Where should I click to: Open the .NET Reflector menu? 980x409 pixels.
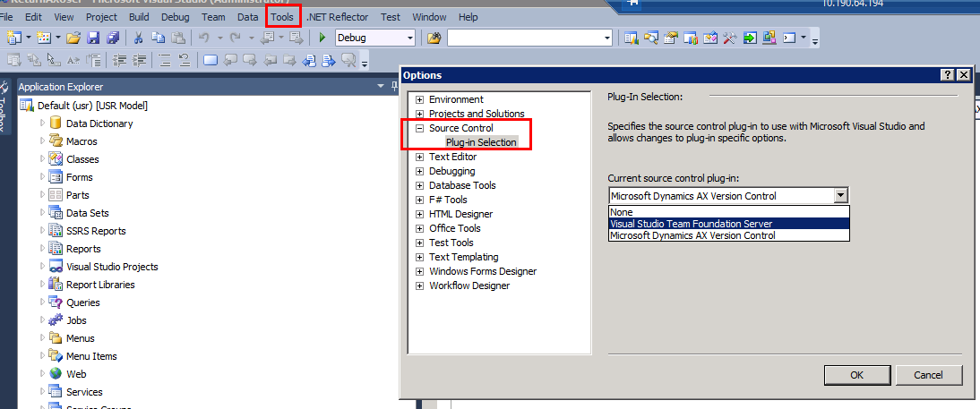pyautogui.click(x=338, y=17)
